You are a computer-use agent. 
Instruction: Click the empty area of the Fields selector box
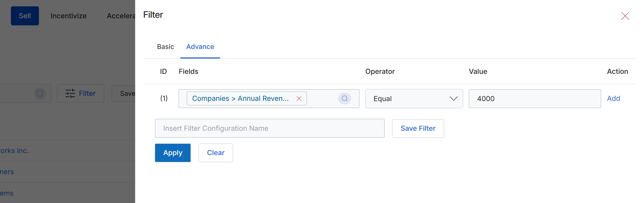(322, 99)
